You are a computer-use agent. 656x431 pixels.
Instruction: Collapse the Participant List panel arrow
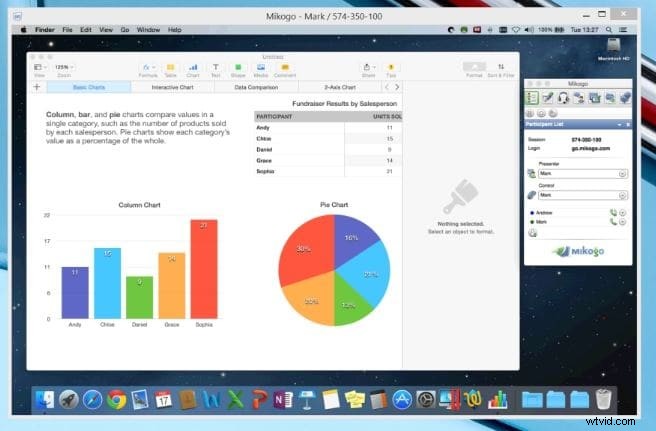[619, 125]
